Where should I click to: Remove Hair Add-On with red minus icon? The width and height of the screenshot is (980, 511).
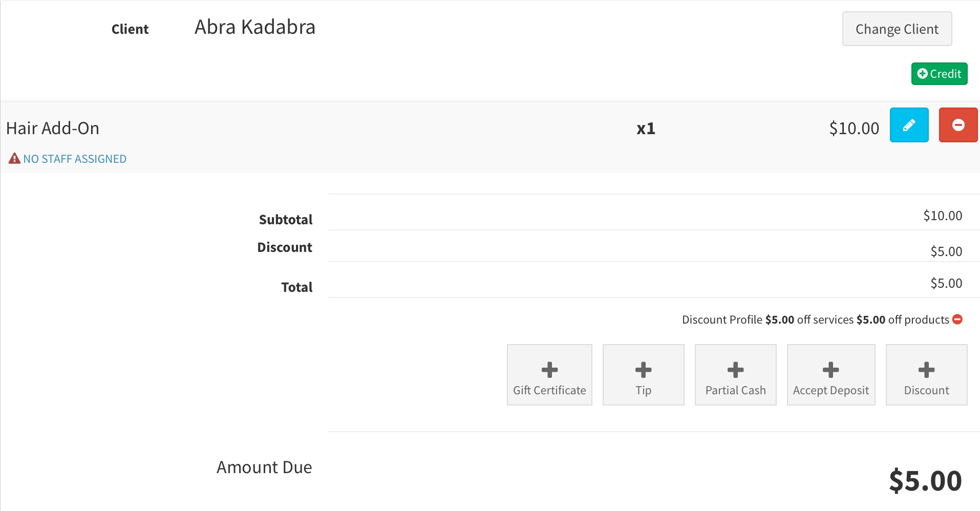pos(958,125)
